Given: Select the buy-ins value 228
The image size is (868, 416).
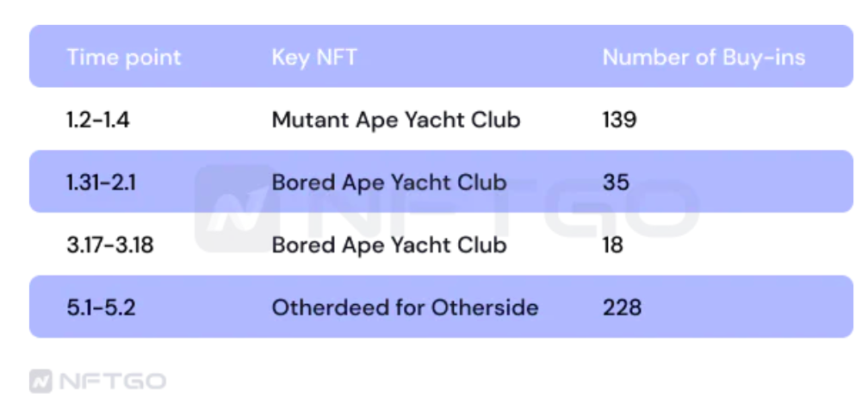Looking at the screenshot, I should click(x=622, y=307).
